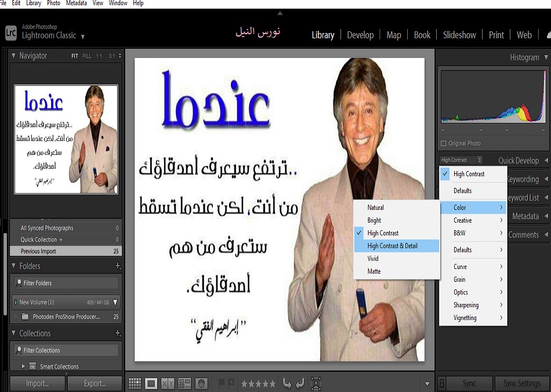Click the face region draw tool icon
This screenshot has height=392, width=551.
click(316, 383)
